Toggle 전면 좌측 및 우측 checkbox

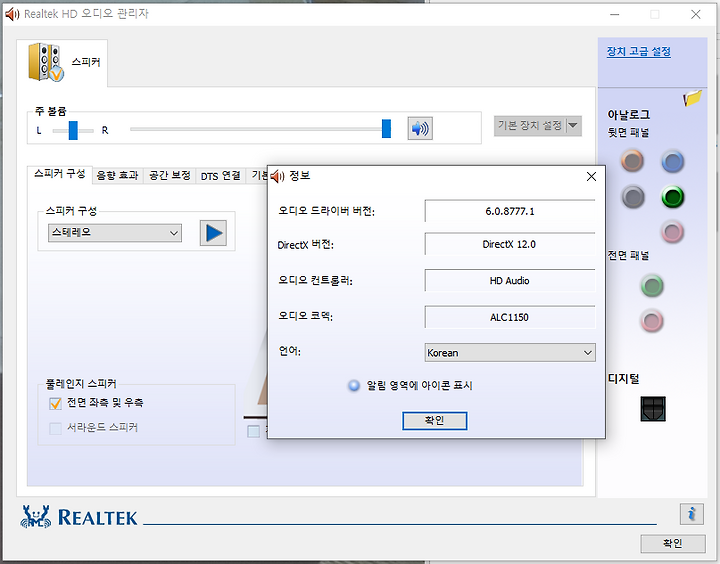coord(55,403)
